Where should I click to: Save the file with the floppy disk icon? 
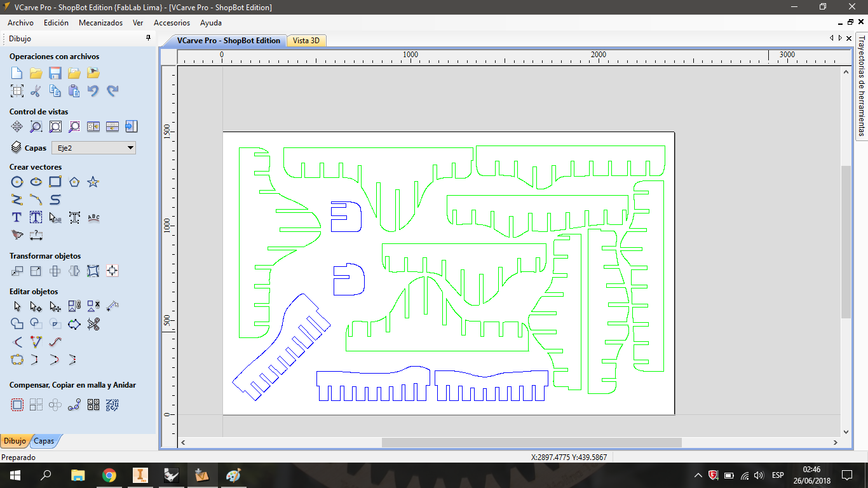pos(55,72)
